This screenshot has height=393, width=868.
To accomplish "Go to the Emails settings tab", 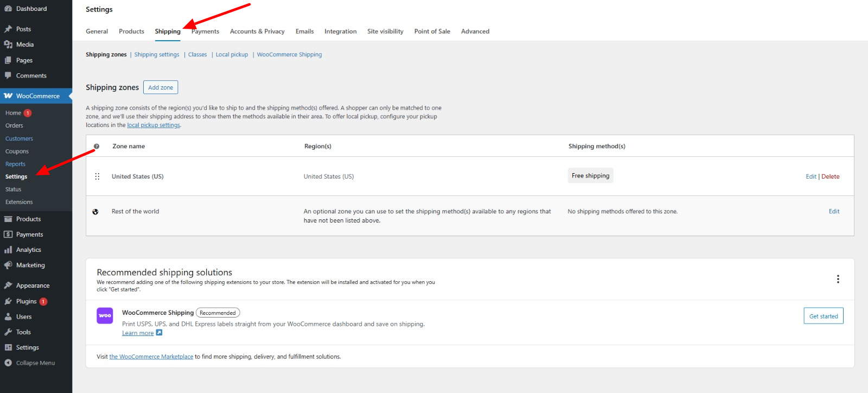I will click(304, 31).
